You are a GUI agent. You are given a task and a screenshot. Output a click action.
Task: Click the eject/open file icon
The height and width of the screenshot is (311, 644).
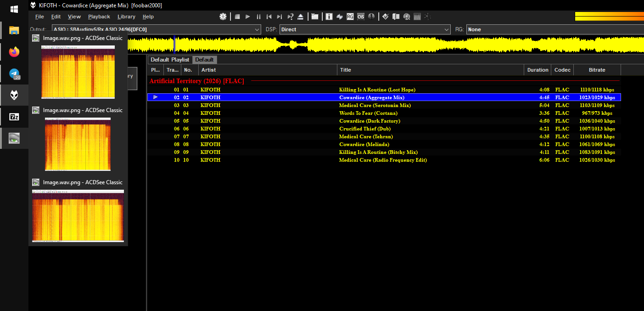click(300, 17)
